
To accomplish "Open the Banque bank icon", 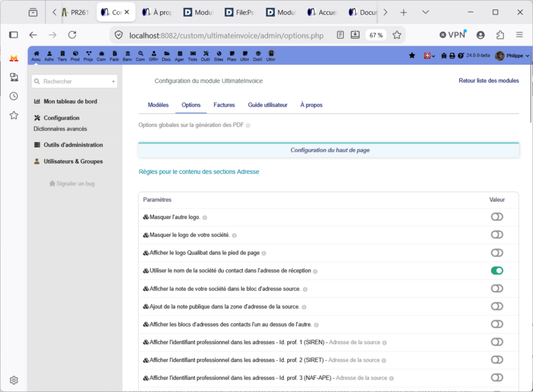I will pyautogui.click(x=127, y=56).
